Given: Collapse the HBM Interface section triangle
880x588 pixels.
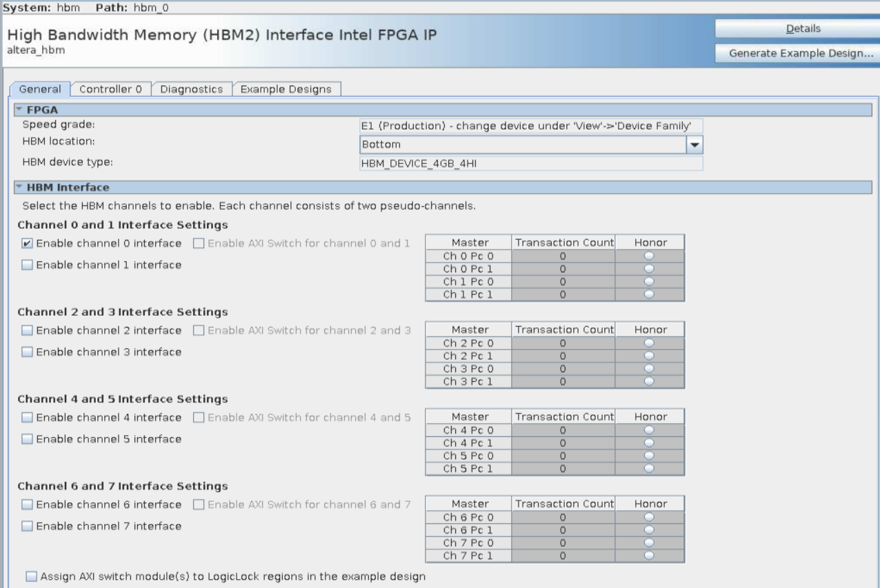Looking at the screenshot, I should click(x=19, y=187).
